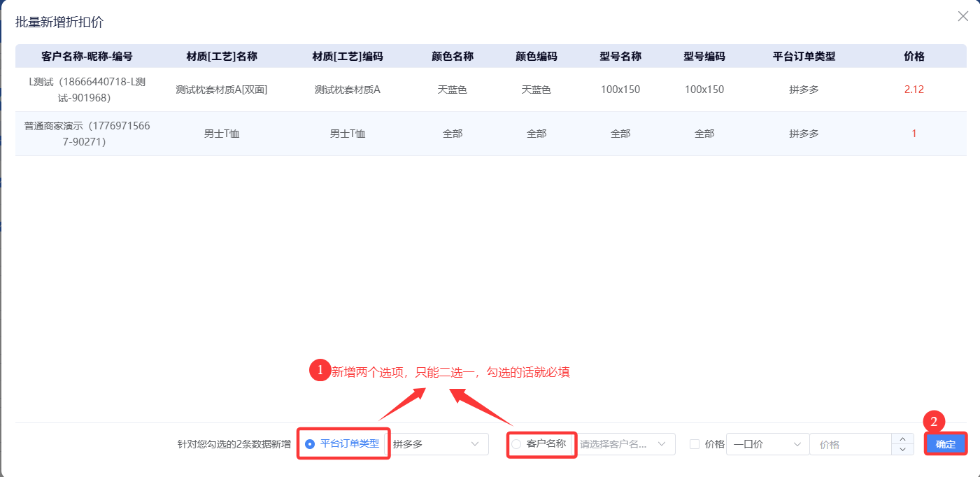This screenshot has width=980, height=477.
Task: Click the 批量新增折扣价 dialog title
Action: coord(59,22)
